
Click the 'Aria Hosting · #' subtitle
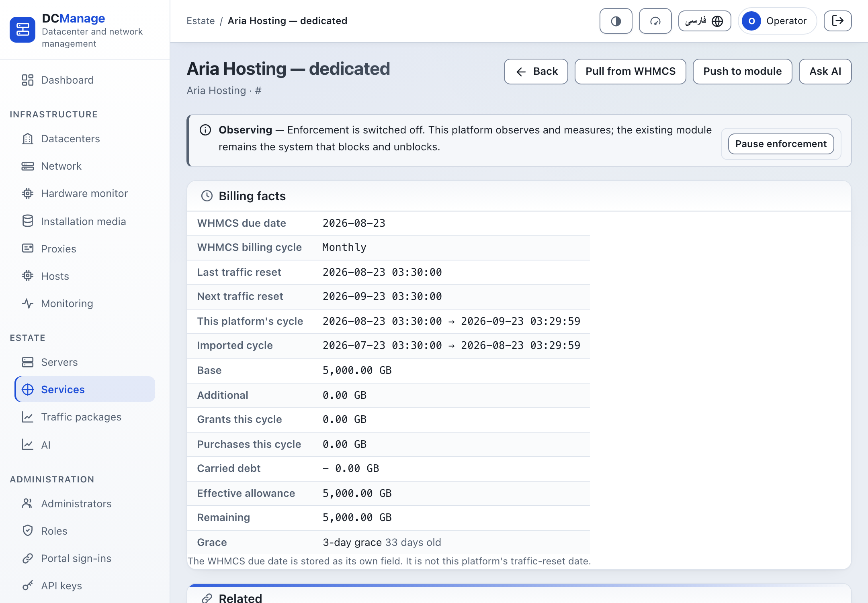pos(224,90)
